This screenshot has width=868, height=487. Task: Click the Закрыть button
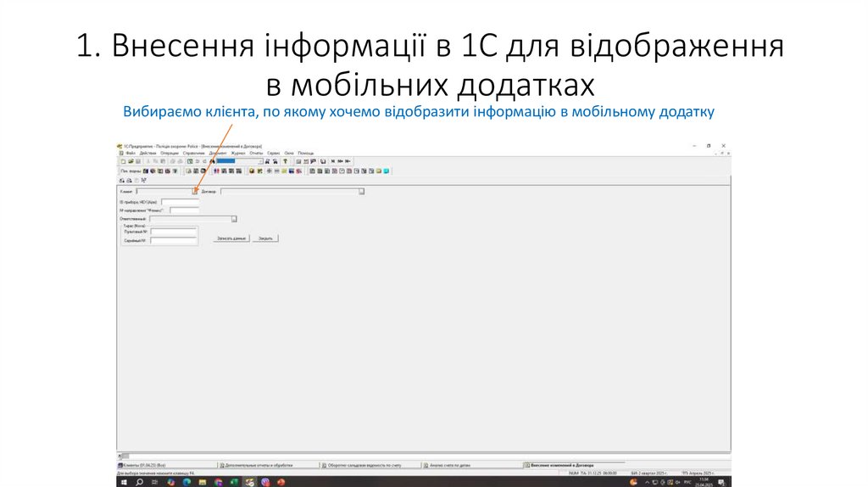(x=265, y=238)
